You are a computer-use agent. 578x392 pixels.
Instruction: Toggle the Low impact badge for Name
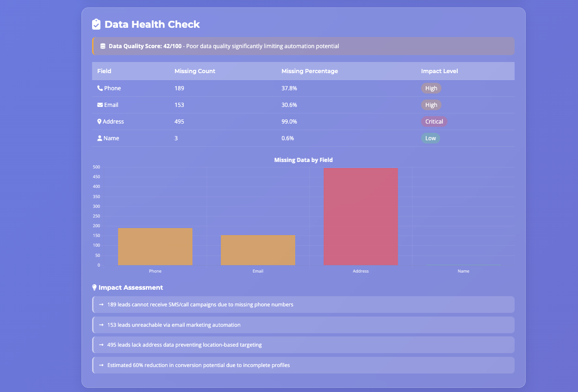click(x=430, y=138)
